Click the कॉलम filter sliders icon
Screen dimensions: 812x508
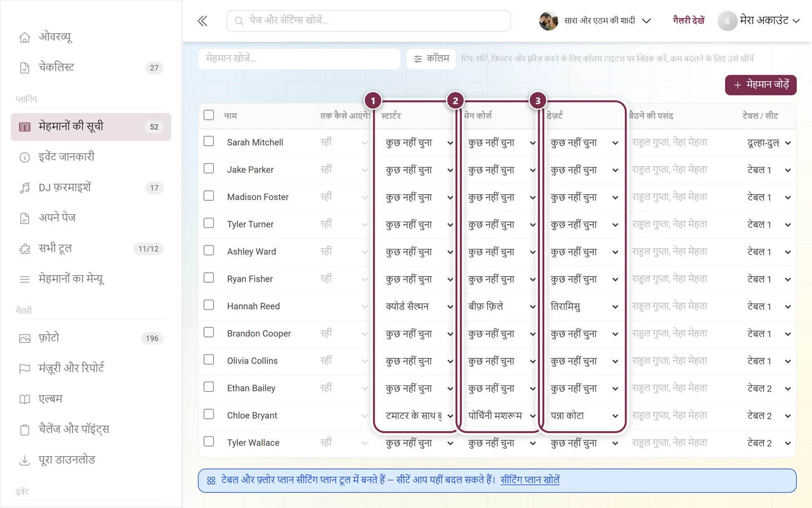(x=418, y=59)
